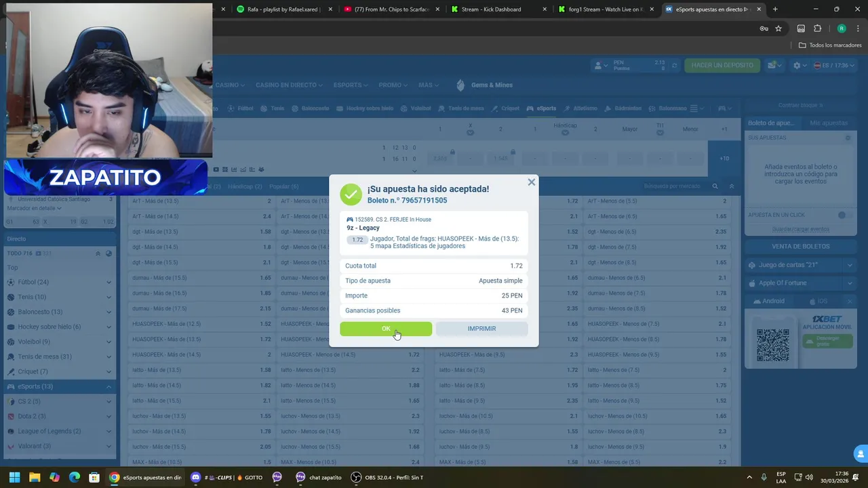The width and height of the screenshot is (868, 488).
Task: Open saved passwords key icon
Action: (764, 28)
